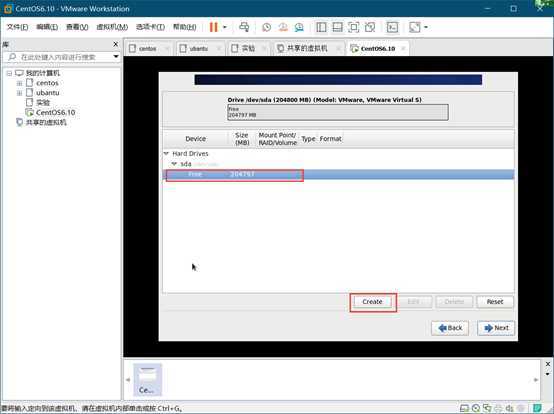Select the Ce... VM thumbnail
The height and width of the screenshot is (414, 554).
coord(147,380)
